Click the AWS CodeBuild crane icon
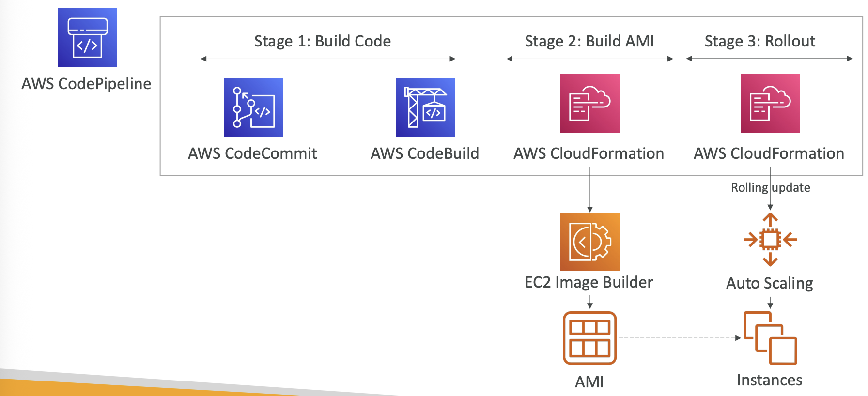Screen dimensions: 868x396 (425, 107)
